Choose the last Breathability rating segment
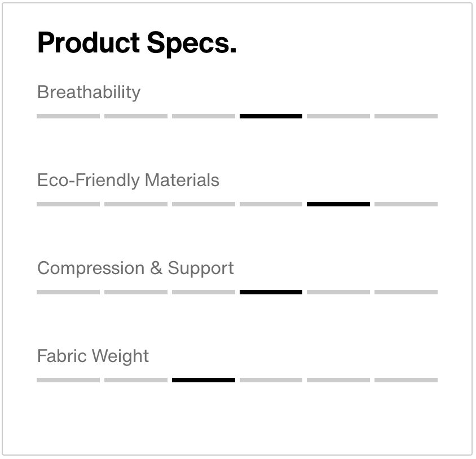This screenshot has height=459, width=476. (x=406, y=116)
